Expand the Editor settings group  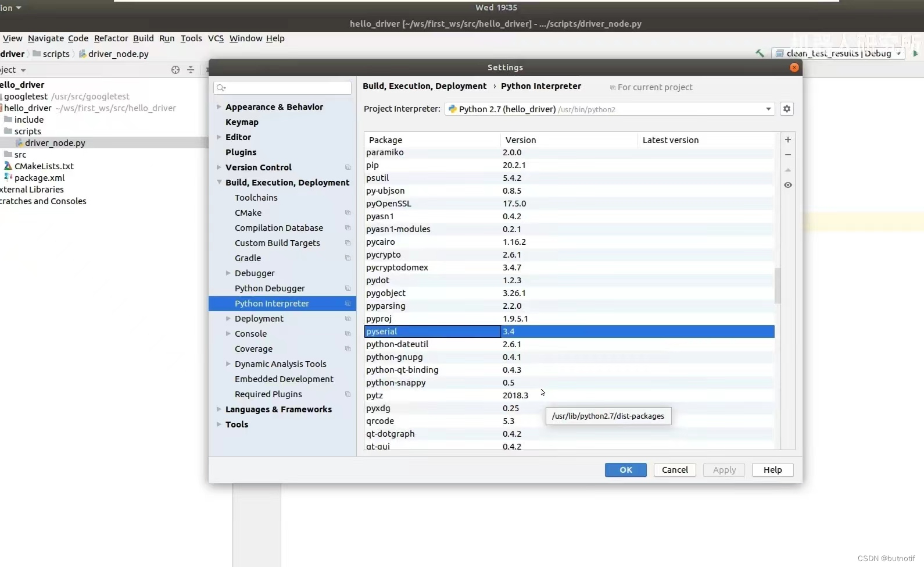coord(219,137)
